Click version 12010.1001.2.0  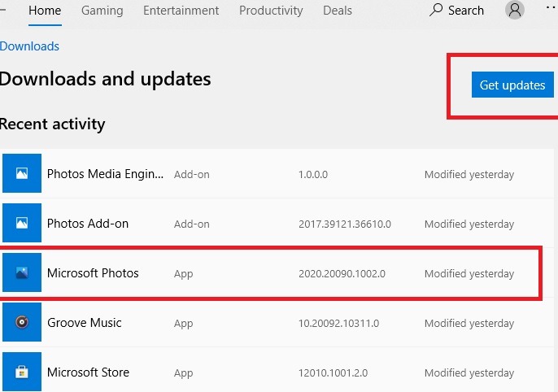[x=333, y=372]
